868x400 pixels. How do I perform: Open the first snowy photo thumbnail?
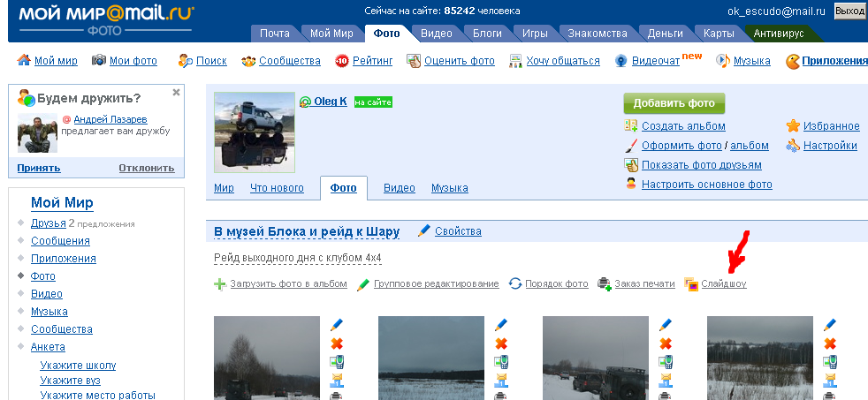(x=267, y=358)
